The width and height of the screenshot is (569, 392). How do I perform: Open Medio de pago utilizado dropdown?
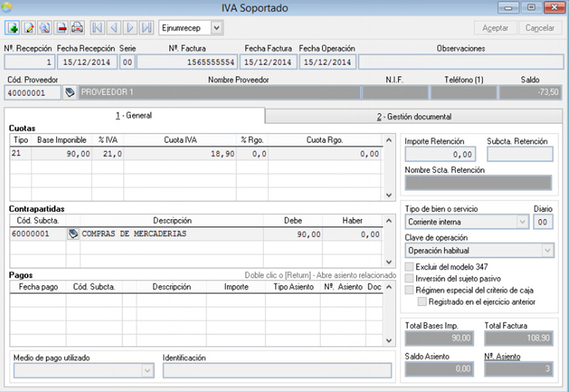(147, 371)
